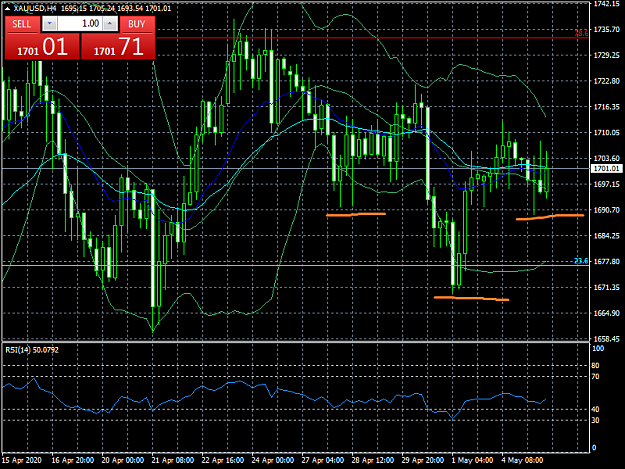Select the orange line near 1690.70 at right
Screen dimensions: 625x469
pyautogui.click(x=550, y=217)
